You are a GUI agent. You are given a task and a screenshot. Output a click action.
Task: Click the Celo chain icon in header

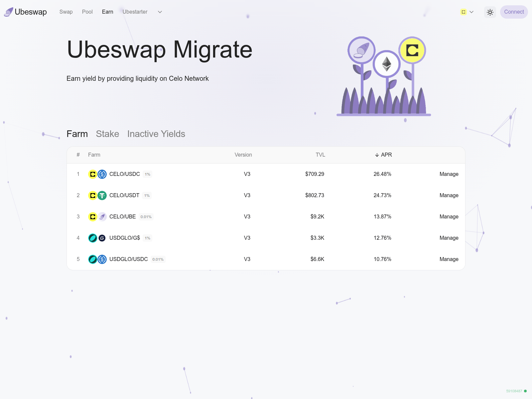pyautogui.click(x=463, y=12)
